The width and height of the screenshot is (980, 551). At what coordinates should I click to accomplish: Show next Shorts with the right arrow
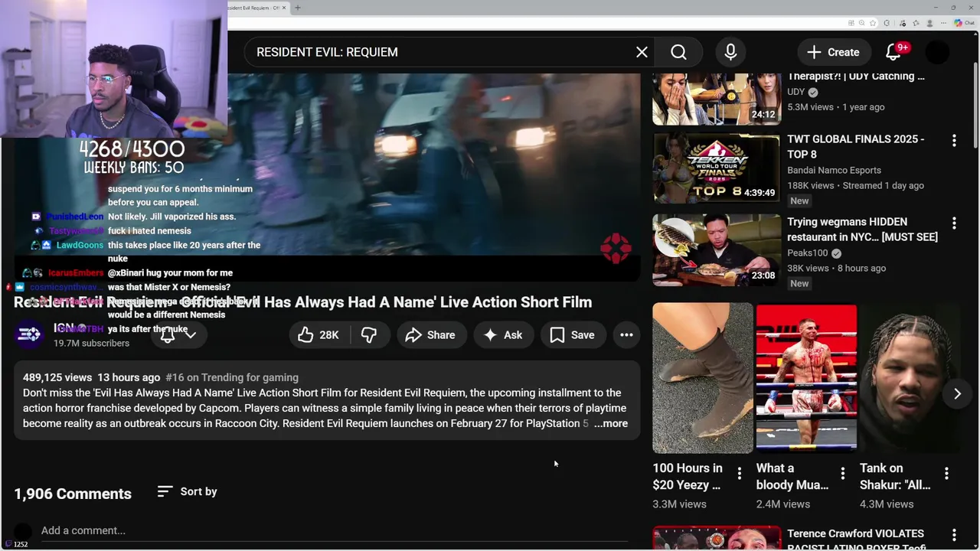(957, 393)
